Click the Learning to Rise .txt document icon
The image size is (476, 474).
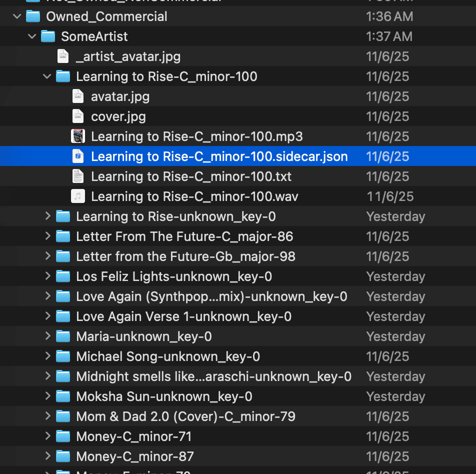coord(77,176)
